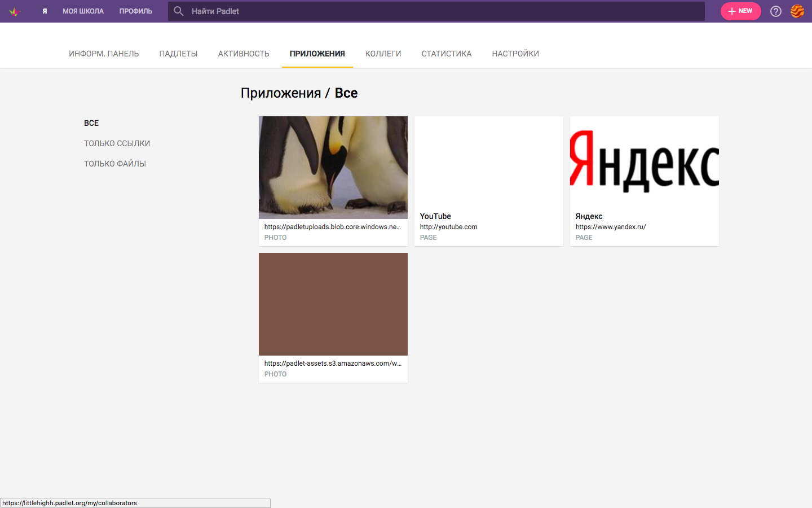Select the ВСЕ filter in the sidebar
This screenshot has width=812, height=508.
(x=91, y=122)
